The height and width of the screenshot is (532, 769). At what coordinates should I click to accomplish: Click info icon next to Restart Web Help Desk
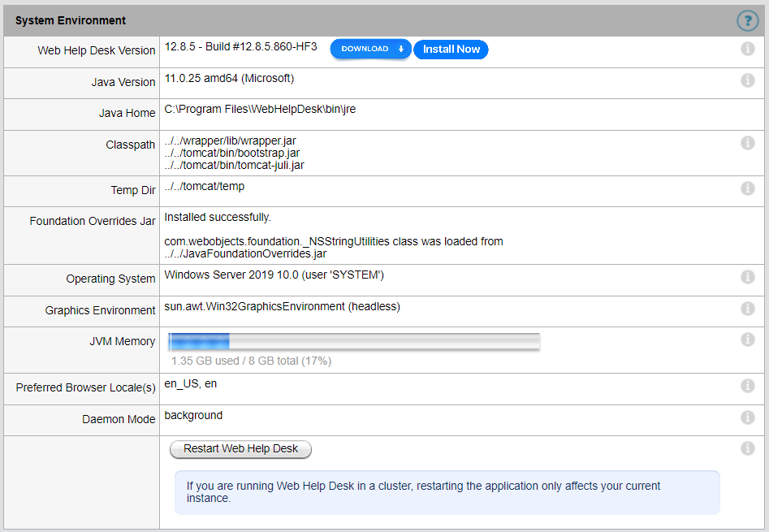pos(747,448)
